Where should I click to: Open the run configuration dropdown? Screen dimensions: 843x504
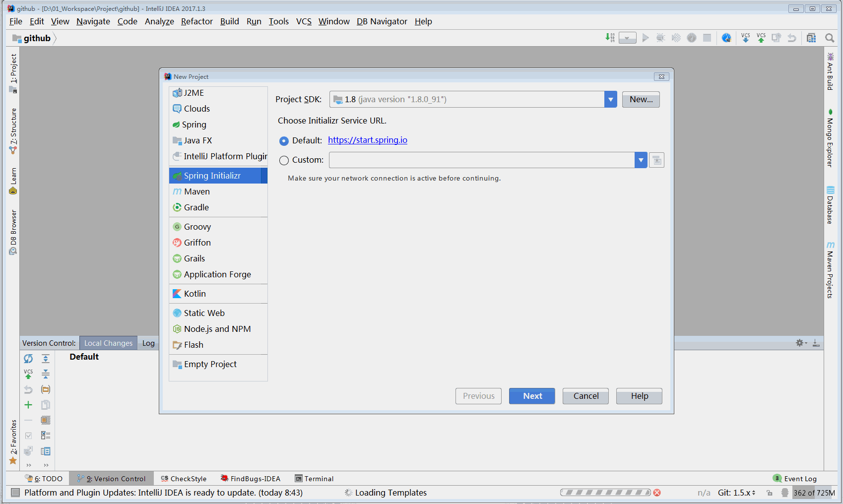point(628,38)
